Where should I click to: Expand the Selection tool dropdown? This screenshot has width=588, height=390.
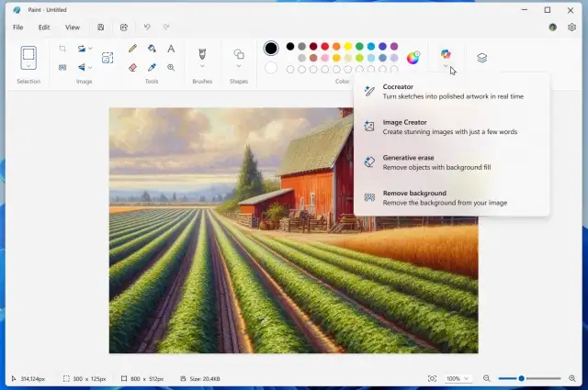(28, 66)
